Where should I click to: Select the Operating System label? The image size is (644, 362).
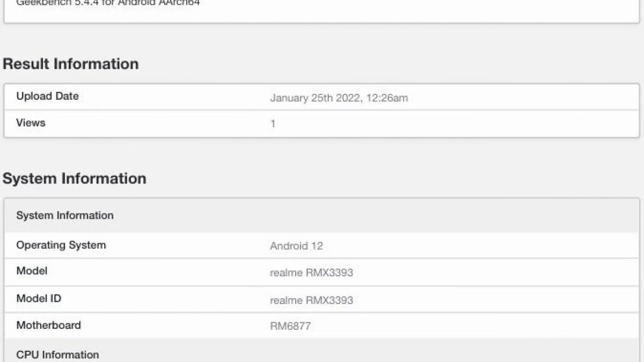pyautogui.click(x=61, y=245)
